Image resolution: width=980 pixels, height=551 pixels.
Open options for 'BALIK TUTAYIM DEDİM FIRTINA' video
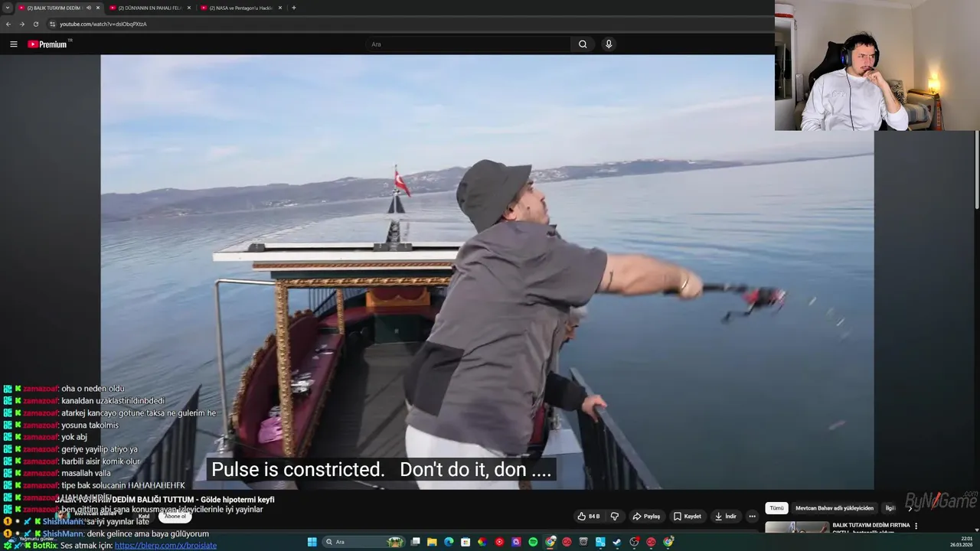pyautogui.click(x=916, y=526)
